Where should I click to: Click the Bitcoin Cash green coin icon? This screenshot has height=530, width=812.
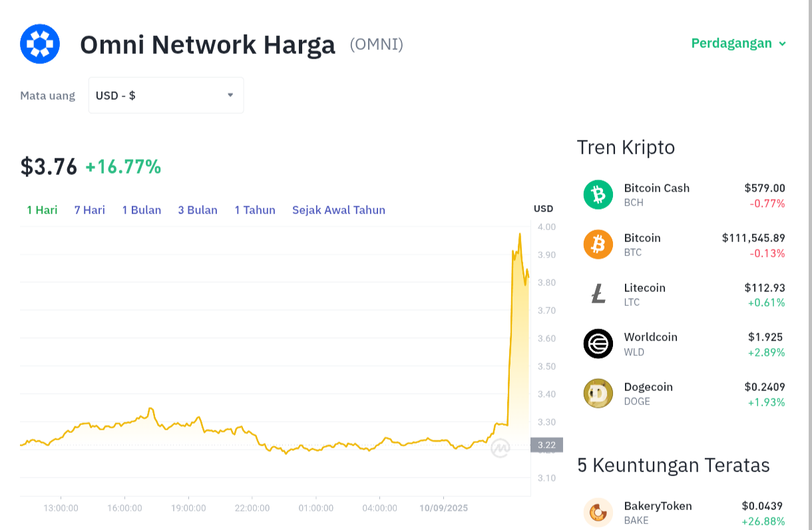click(x=598, y=195)
